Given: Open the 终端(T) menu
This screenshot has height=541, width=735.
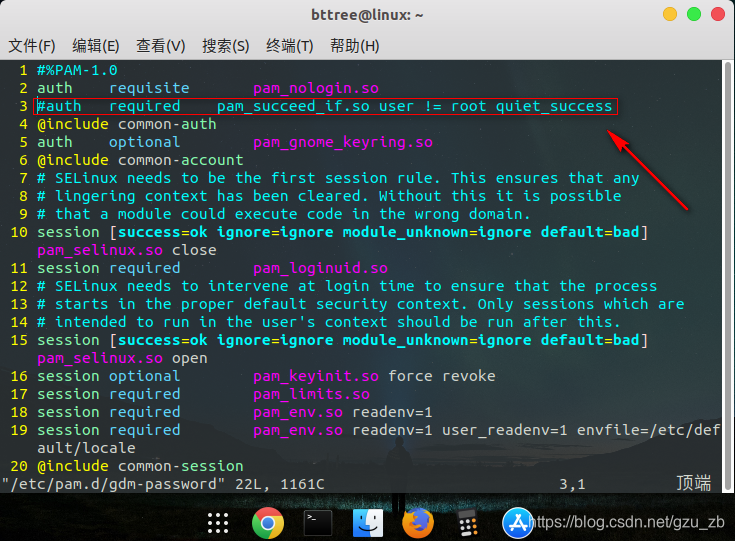Looking at the screenshot, I should [x=290, y=46].
